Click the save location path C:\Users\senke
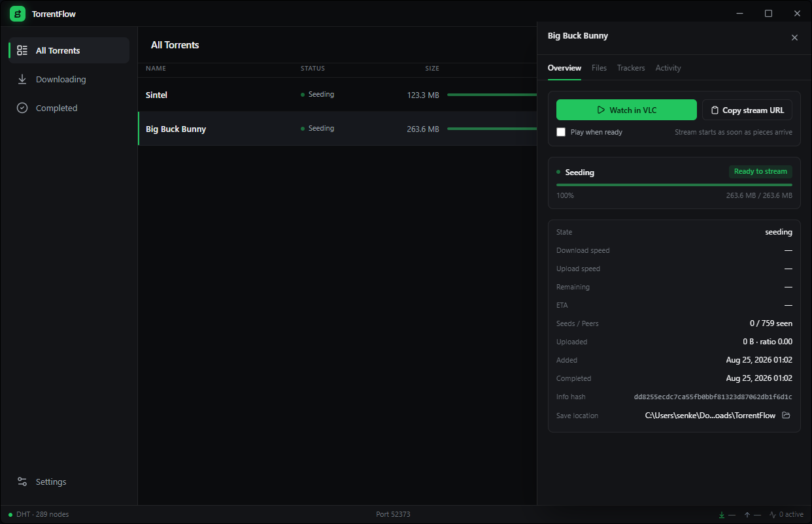812x524 pixels. pyautogui.click(x=710, y=415)
